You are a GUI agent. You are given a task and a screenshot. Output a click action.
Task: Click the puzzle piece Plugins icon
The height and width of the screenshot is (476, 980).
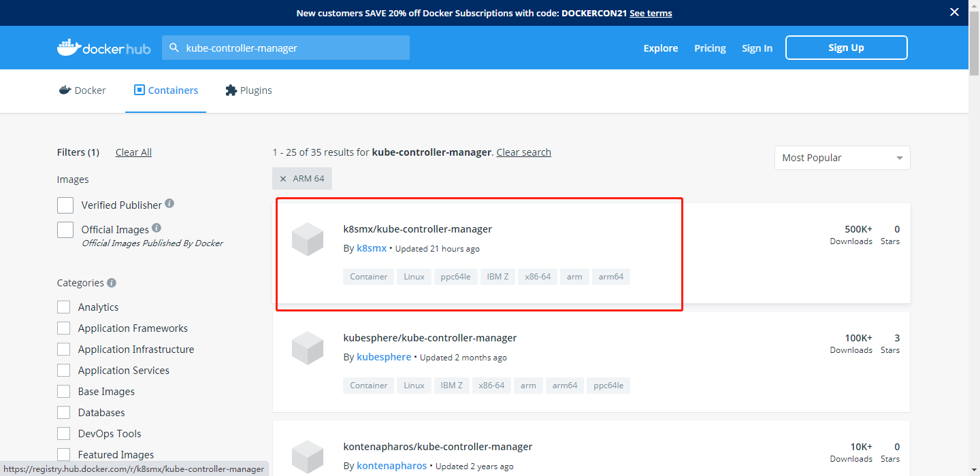pos(229,90)
